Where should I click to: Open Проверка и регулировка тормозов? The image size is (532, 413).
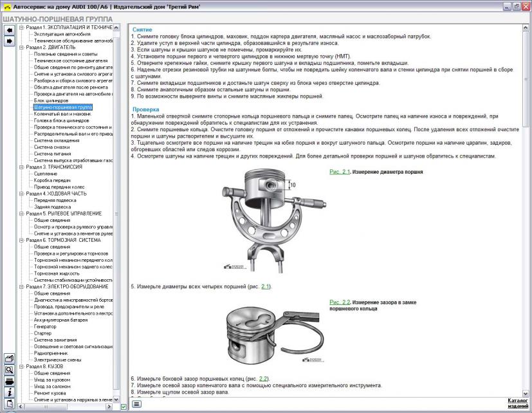tap(71, 253)
